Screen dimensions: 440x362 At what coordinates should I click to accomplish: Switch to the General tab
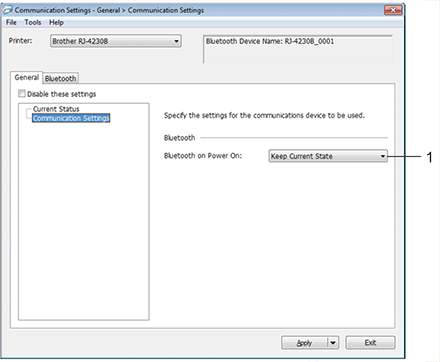tap(27, 77)
